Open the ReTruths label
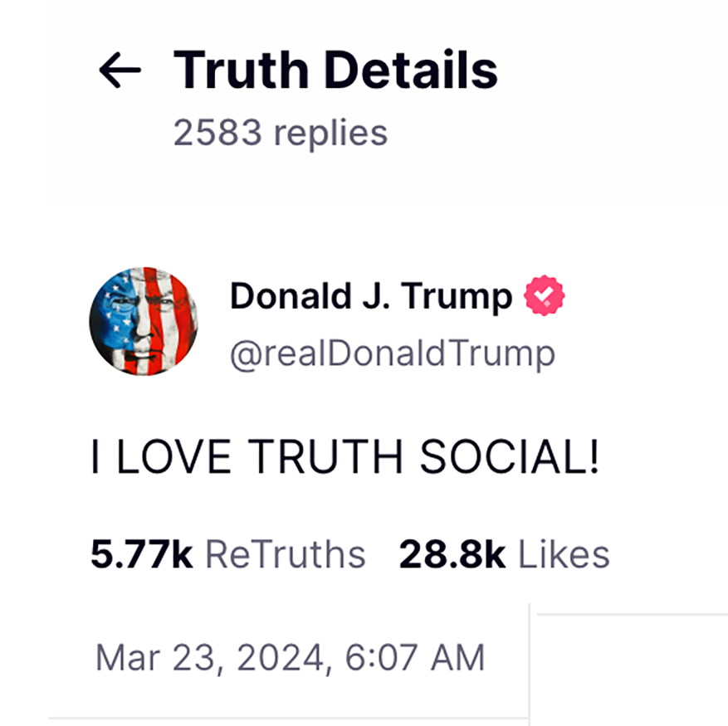 click(x=285, y=555)
